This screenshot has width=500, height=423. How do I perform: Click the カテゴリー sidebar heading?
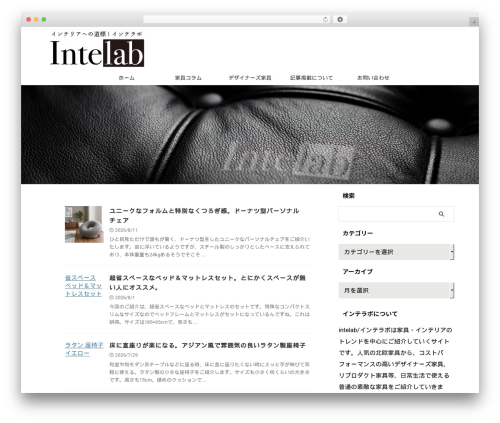tap(358, 233)
